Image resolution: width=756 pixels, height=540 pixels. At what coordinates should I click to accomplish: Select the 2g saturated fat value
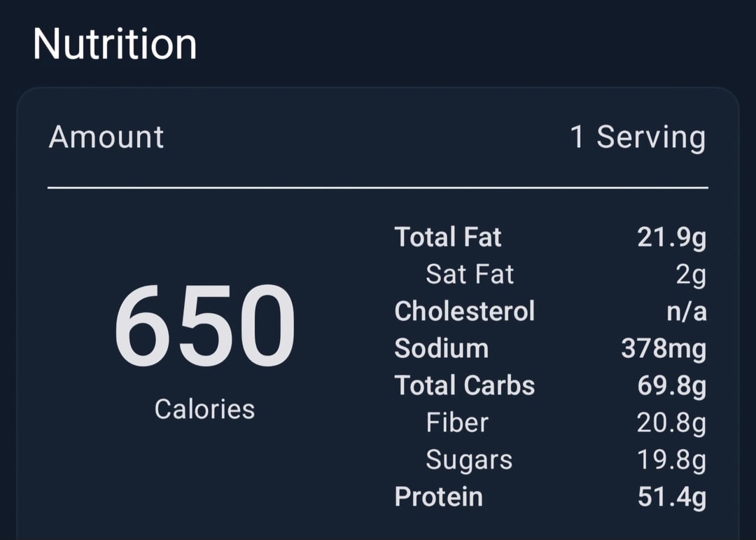[690, 275]
